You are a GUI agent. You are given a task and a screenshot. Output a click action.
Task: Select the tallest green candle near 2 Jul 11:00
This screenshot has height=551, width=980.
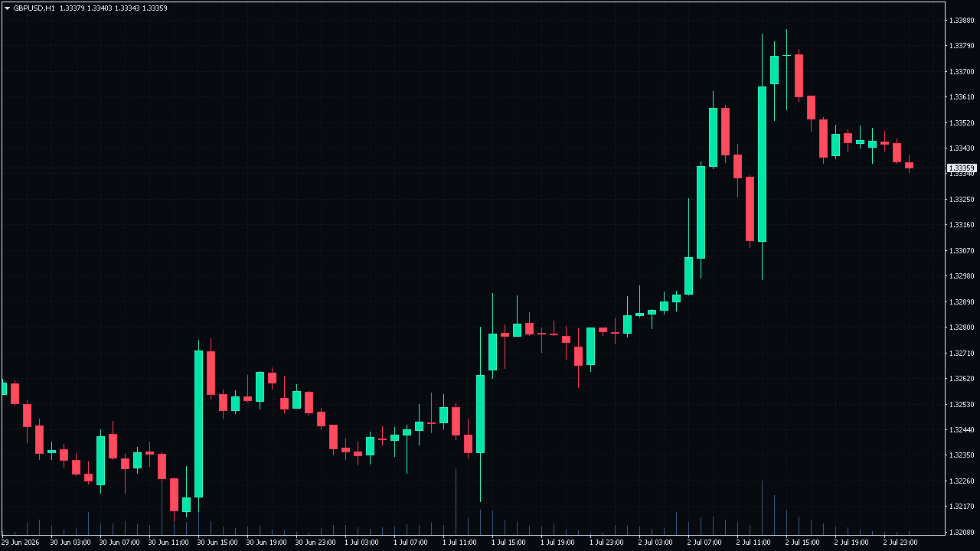coord(762,164)
